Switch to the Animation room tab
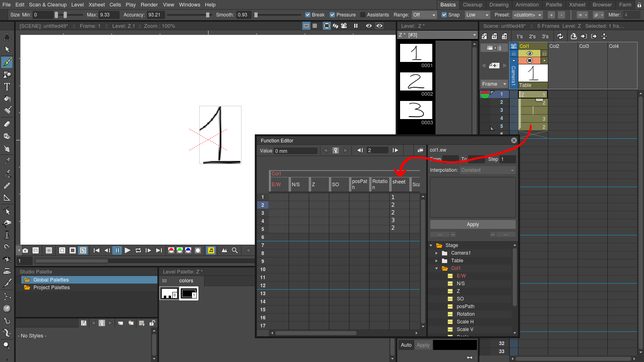Image resolution: width=644 pixels, height=362 pixels. click(x=527, y=4)
